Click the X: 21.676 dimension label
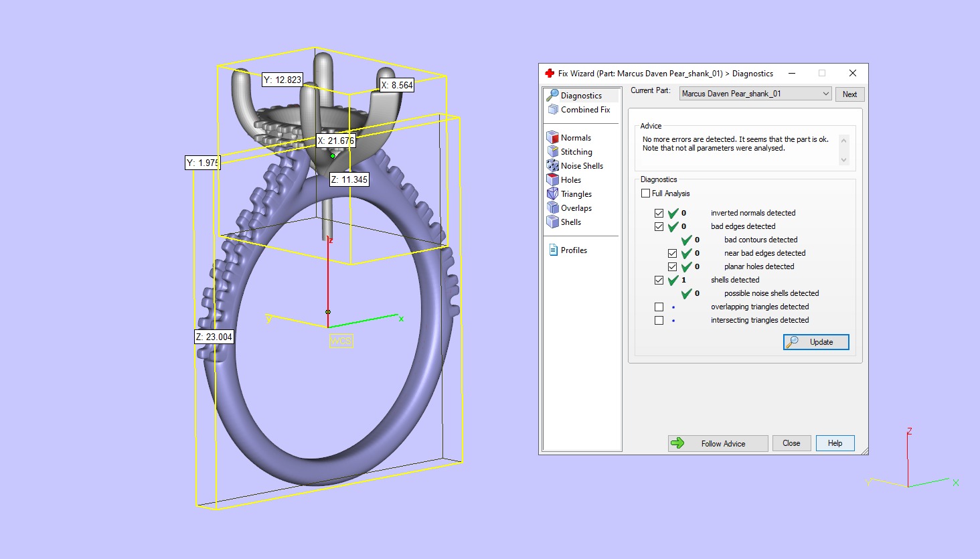The width and height of the screenshot is (980, 559). pos(336,141)
